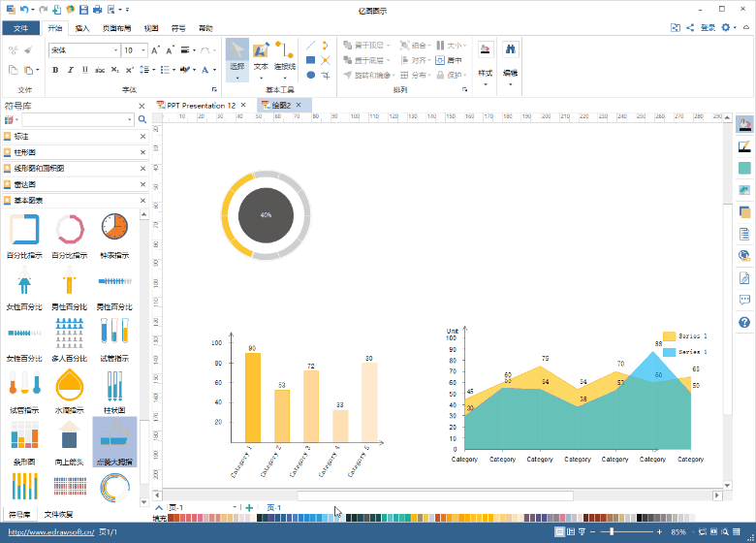
Task: Expand the Bring to Front dropdown
Action: tap(389, 46)
